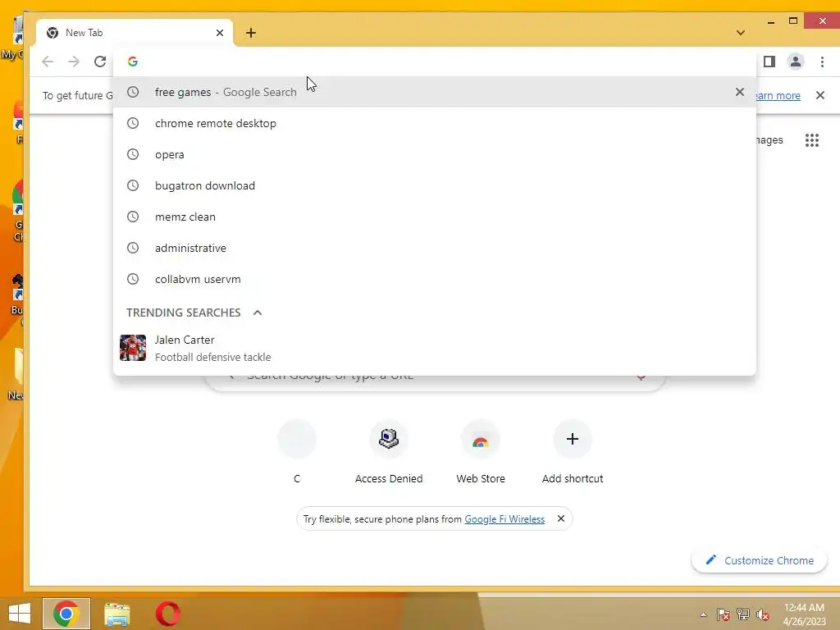The height and width of the screenshot is (630, 840).
Task: Open the network tray icon
Action: pyautogui.click(x=743, y=614)
